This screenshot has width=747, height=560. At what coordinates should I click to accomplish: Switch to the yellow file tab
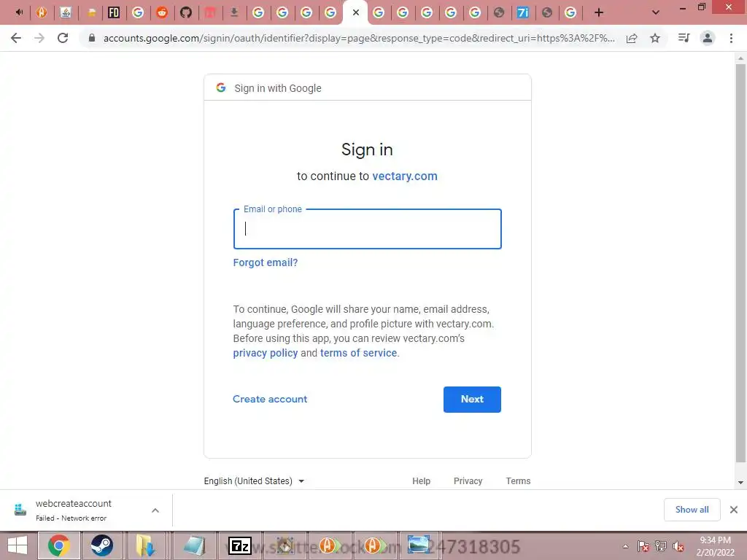[x=91, y=13]
